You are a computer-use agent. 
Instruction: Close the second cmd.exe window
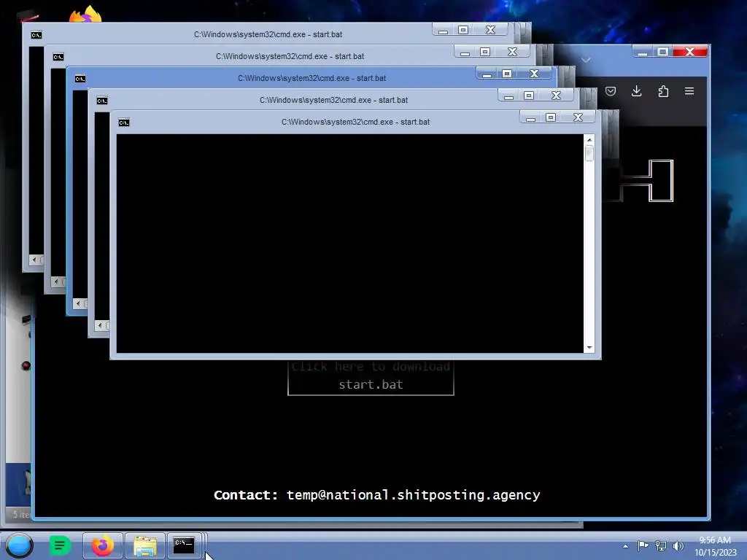(x=513, y=52)
